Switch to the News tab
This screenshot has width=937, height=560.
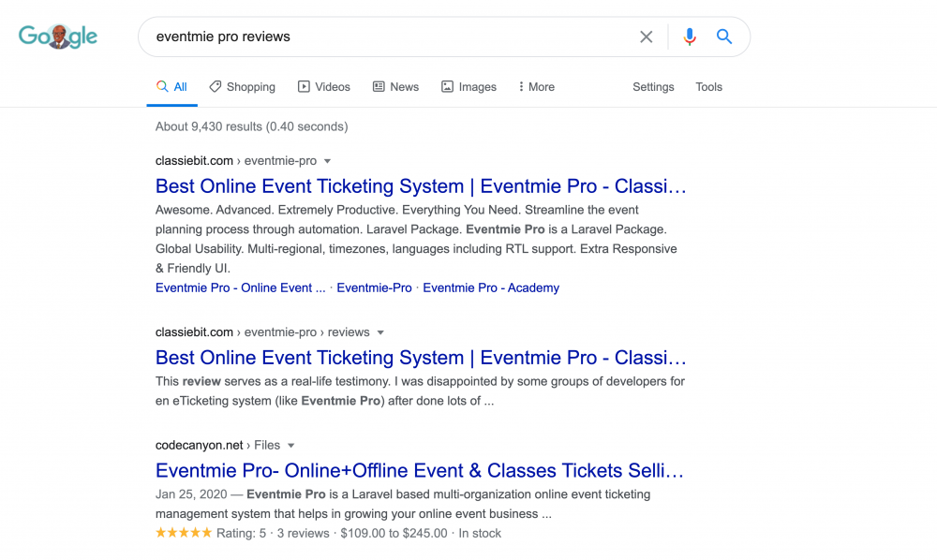(x=395, y=87)
